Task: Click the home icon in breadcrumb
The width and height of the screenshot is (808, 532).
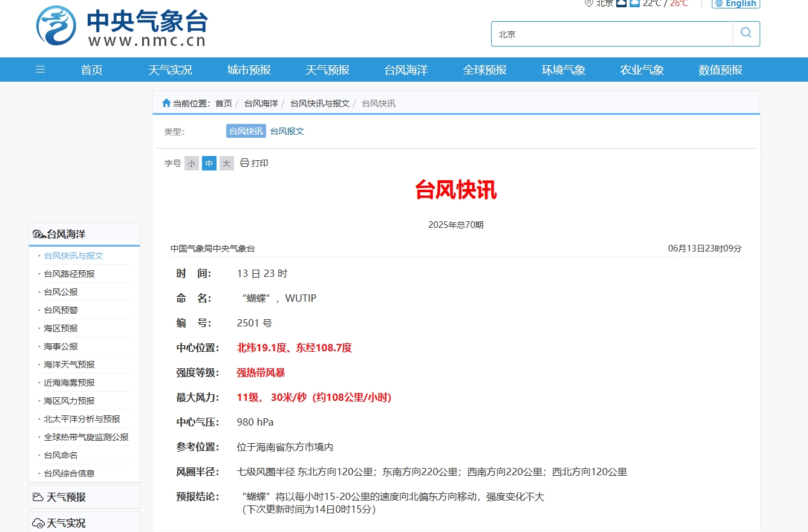Action: tap(166, 103)
